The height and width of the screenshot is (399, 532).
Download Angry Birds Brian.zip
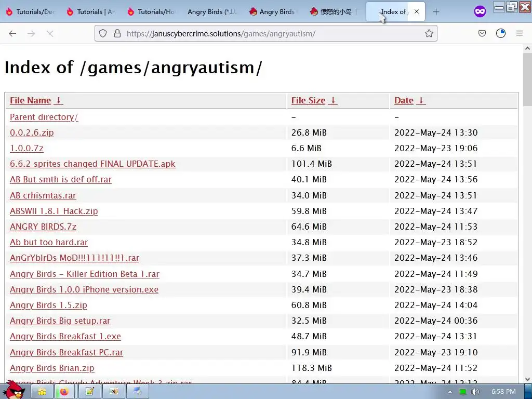coord(52,368)
